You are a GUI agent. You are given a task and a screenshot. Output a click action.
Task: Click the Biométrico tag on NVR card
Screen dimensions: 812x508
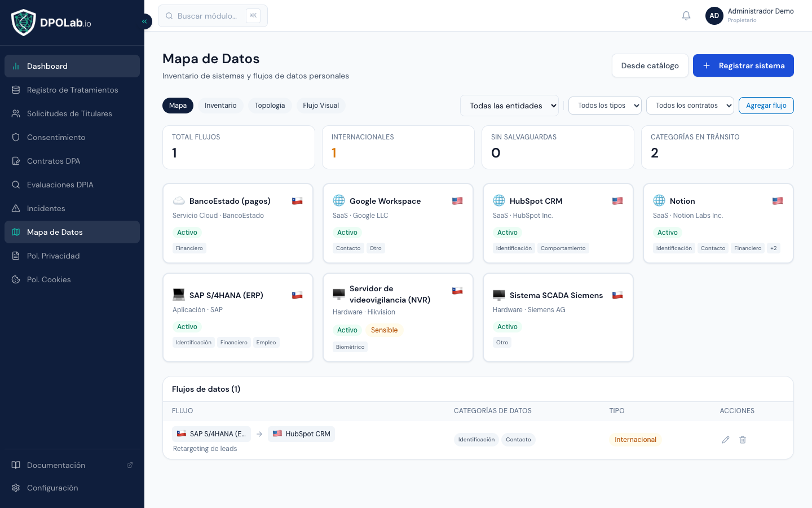pos(350,347)
